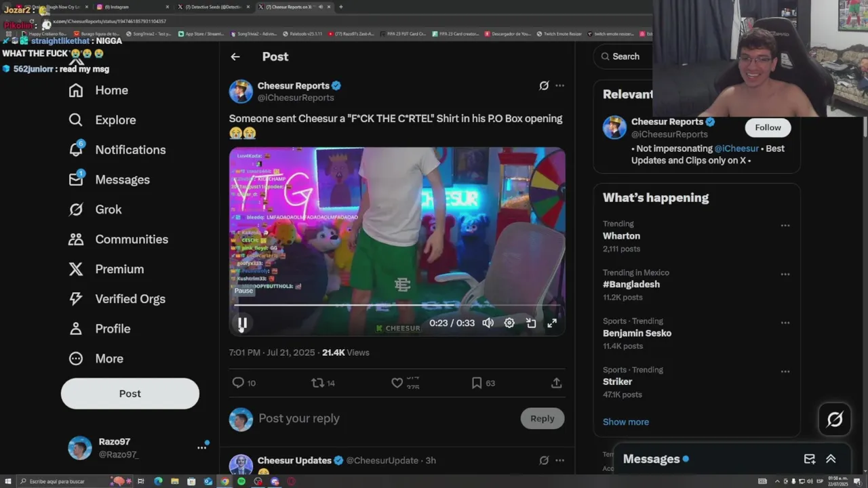868x488 pixels.
Task: Open Home from the sidebar
Action: click(98, 90)
